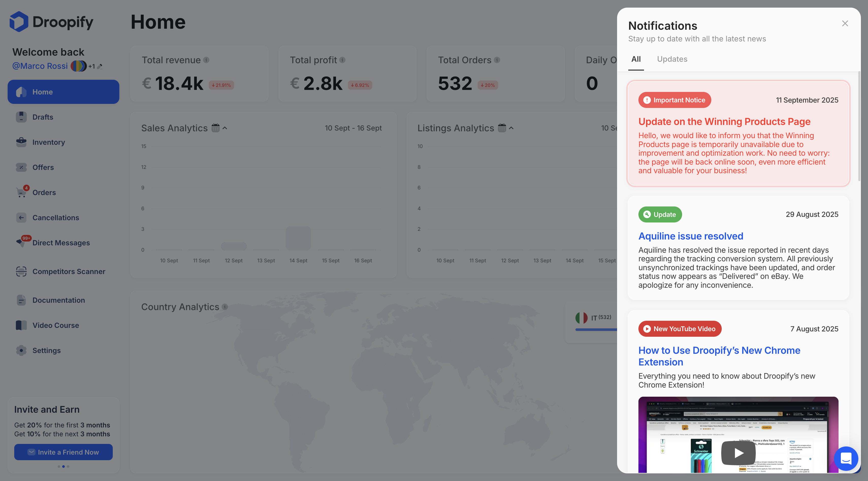Click the Documentation page icon
Viewport: 868px width, 481px height.
pyautogui.click(x=21, y=300)
